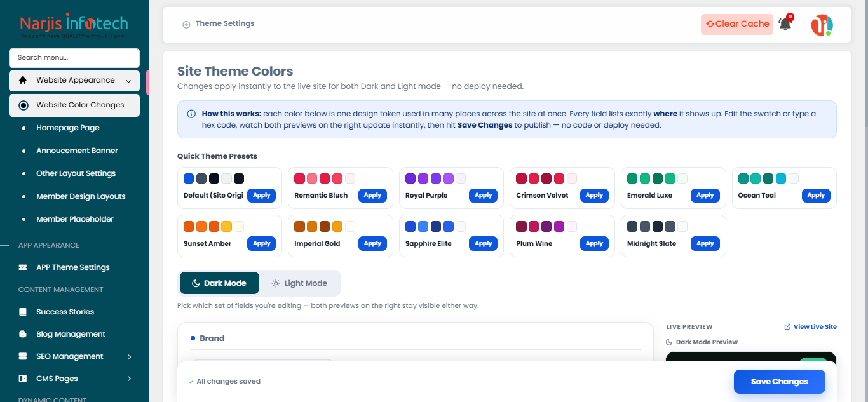This screenshot has height=402, width=868.
Task: Open the View Live Site link
Action: click(811, 327)
